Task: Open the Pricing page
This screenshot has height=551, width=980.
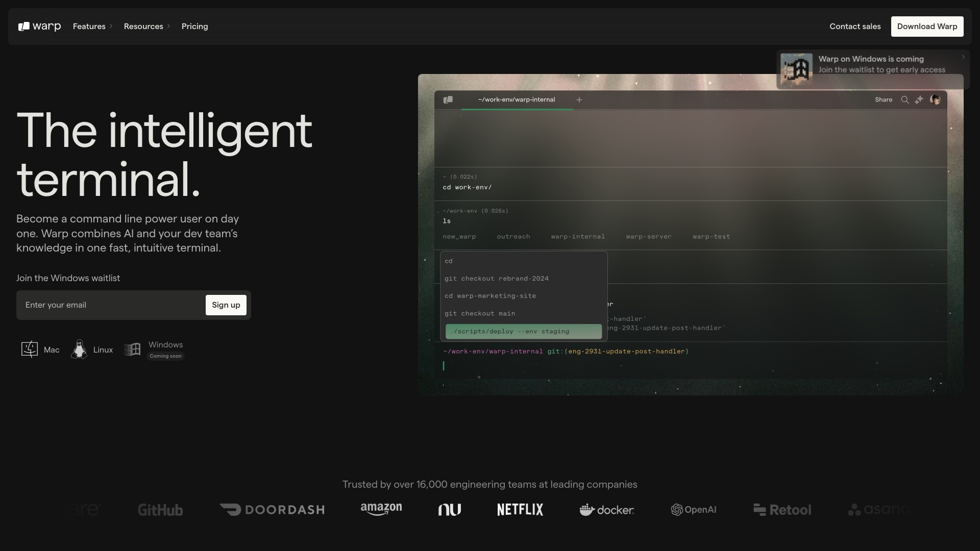Action: point(194,27)
